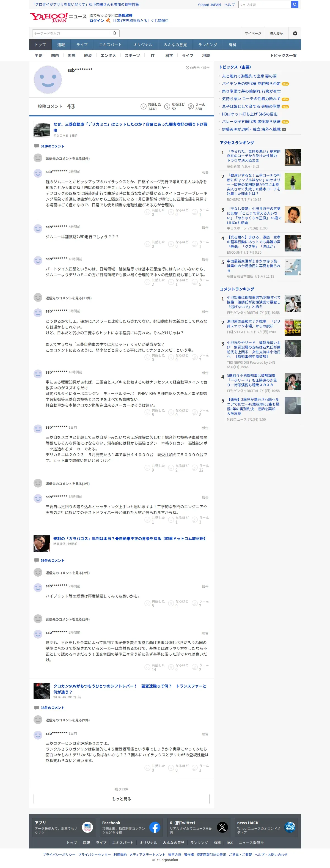Click the speech bubble beside 38件のコメント
Image resolution: width=330 pixels, height=868 pixels.
[36, 708]
